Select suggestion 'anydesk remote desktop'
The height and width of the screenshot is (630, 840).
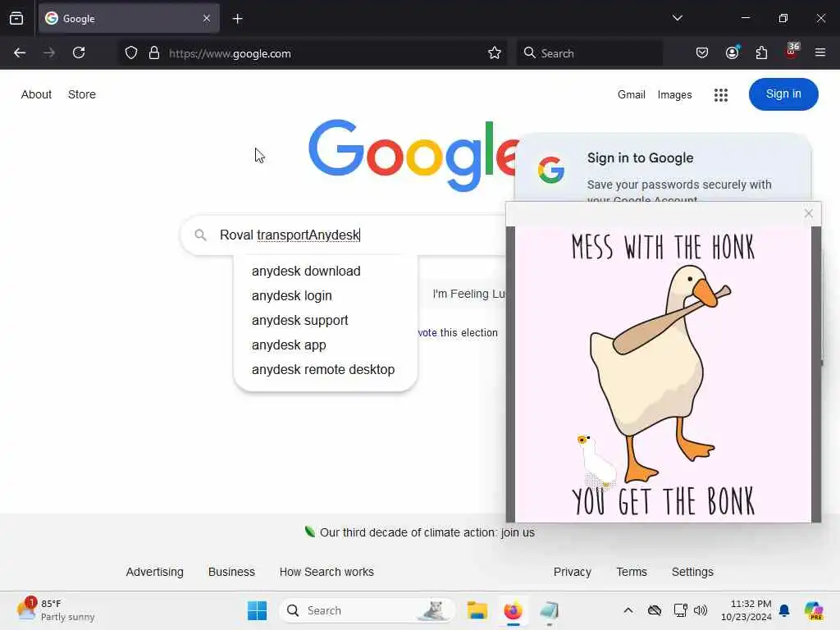click(323, 370)
